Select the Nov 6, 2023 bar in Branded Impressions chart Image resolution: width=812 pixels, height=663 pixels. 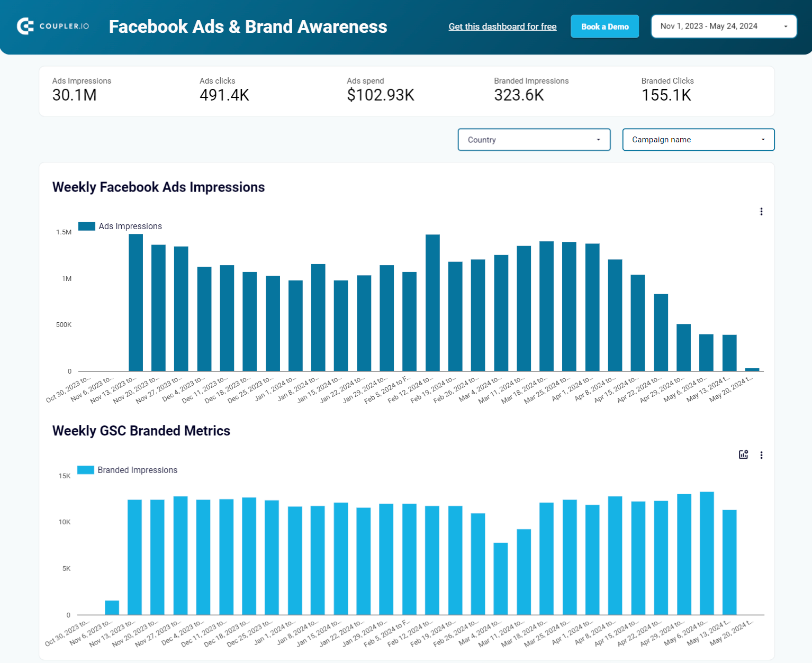112,608
